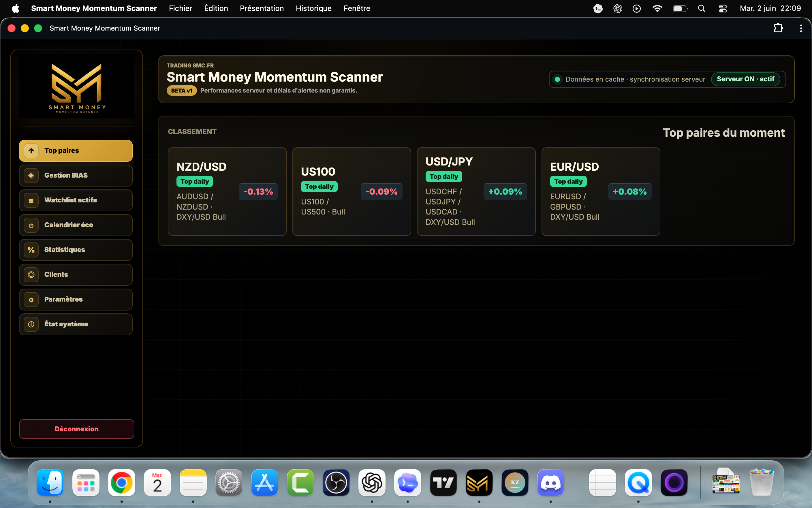Viewport: 812px width, 508px height.
Task: Open OBS from the Dock
Action: click(x=336, y=483)
